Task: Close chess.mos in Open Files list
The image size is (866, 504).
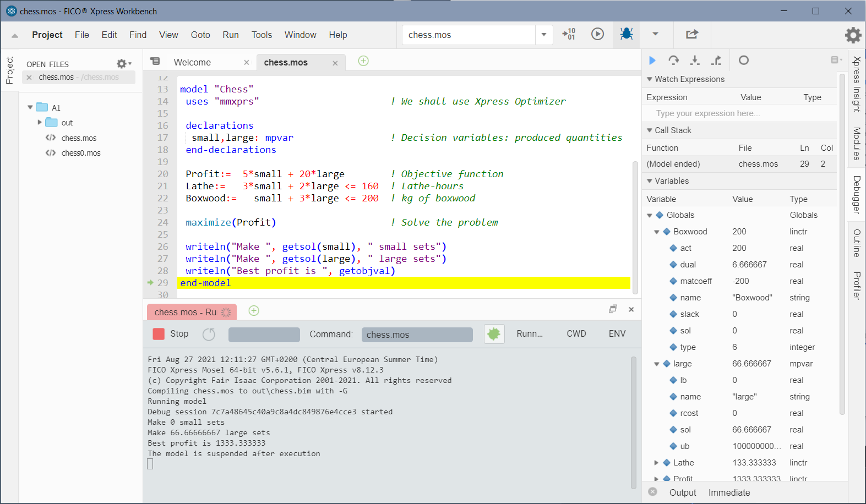Action: [29, 78]
